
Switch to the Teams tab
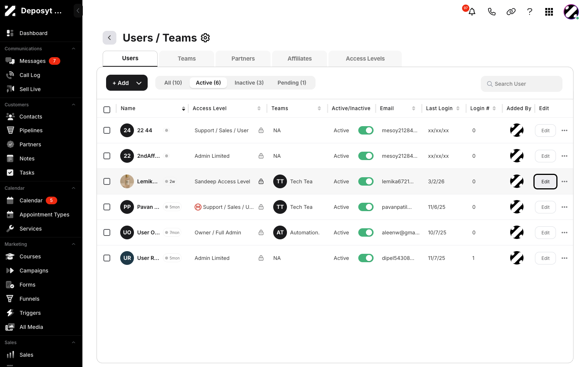[x=187, y=59]
